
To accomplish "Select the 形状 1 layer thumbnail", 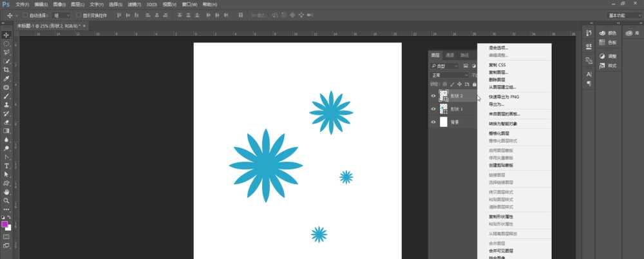I will pos(444,109).
